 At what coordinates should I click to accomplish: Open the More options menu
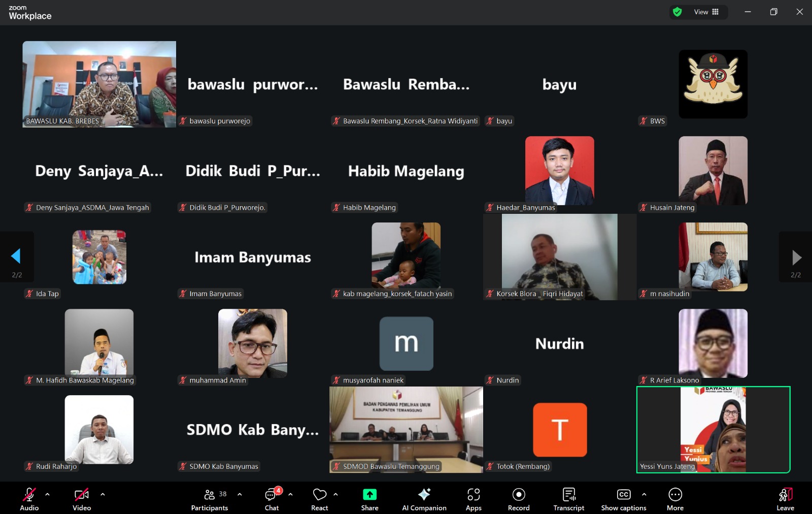(675, 499)
